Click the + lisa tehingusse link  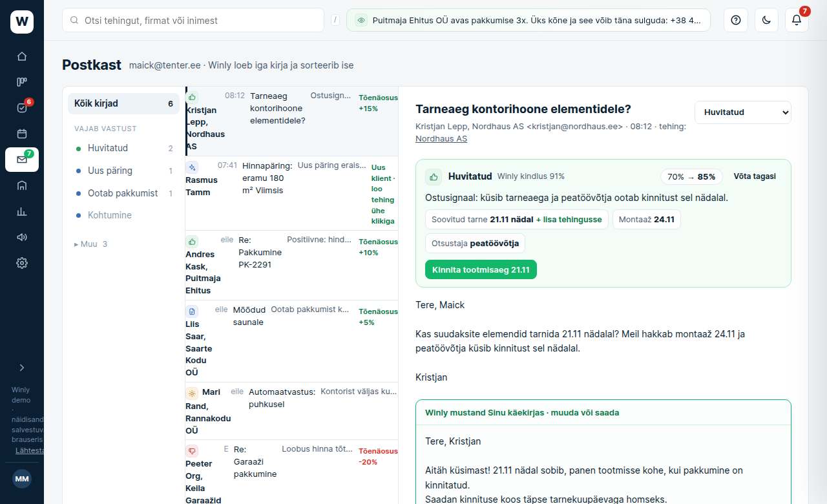(x=569, y=220)
